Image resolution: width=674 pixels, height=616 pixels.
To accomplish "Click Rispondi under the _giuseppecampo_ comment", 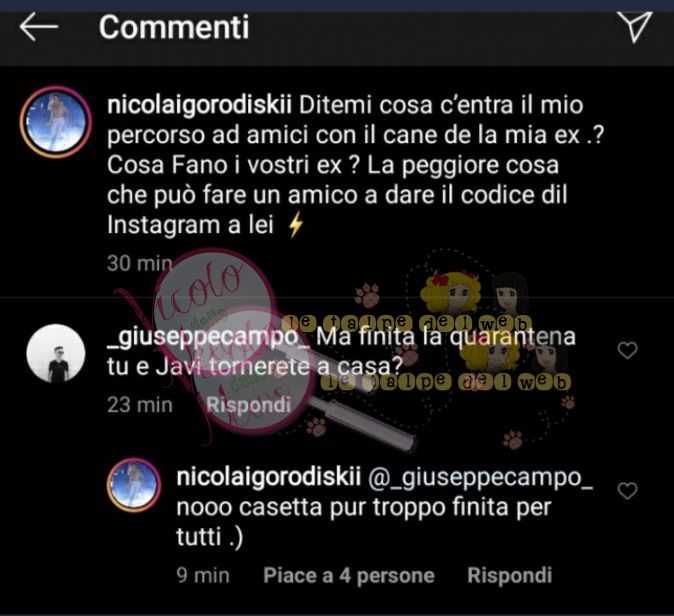I will 248,405.
